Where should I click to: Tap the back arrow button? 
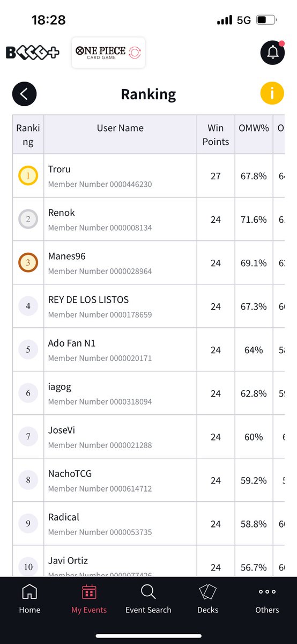[24, 94]
